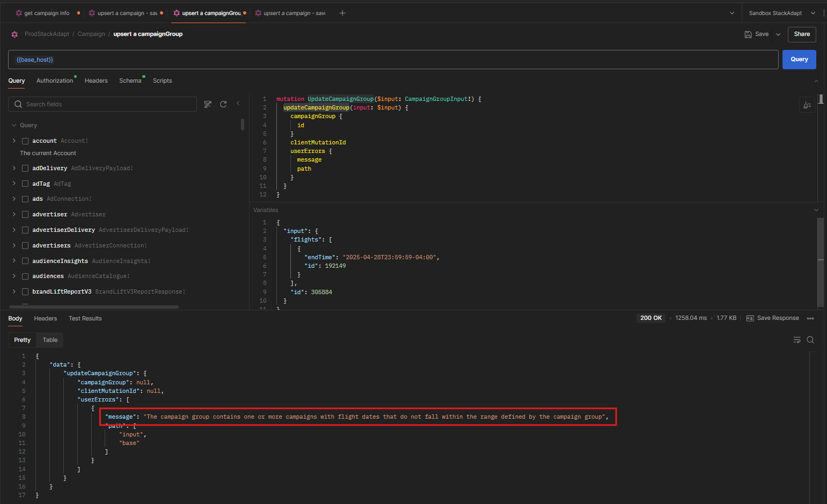Open response more options ellipsis
Screen dimensions: 827x504
(x=810, y=318)
